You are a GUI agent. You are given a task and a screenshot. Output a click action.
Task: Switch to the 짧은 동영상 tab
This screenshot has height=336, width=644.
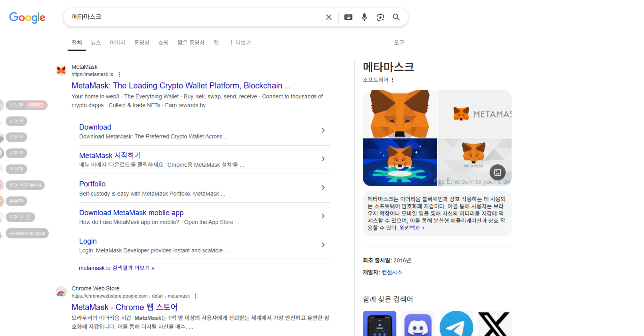click(x=191, y=42)
